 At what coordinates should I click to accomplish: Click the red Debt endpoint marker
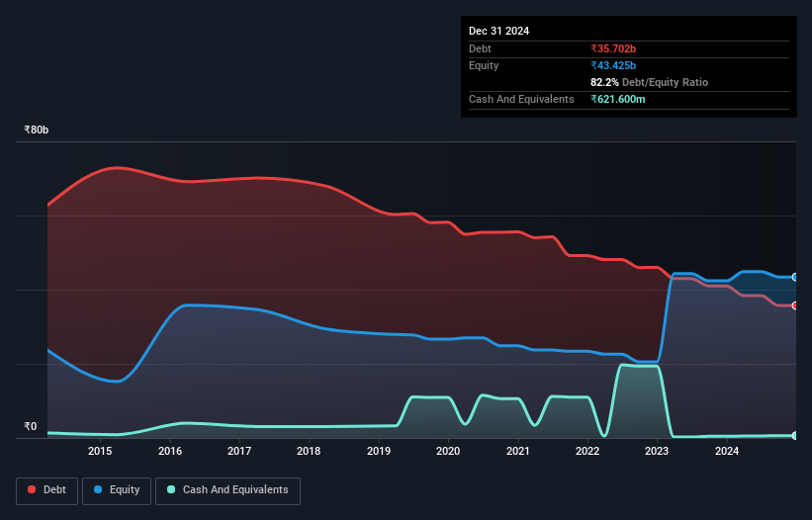(795, 305)
